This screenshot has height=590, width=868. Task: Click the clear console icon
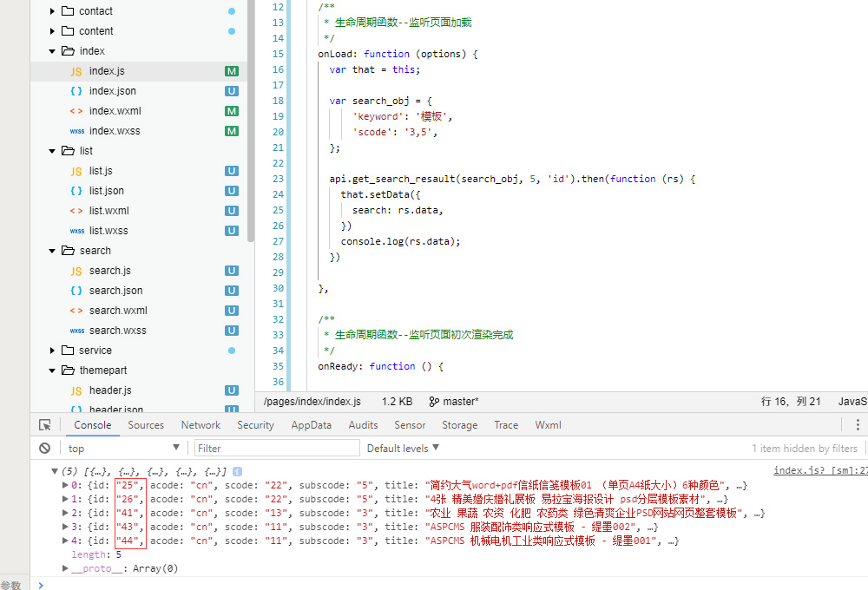[x=44, y=449]
